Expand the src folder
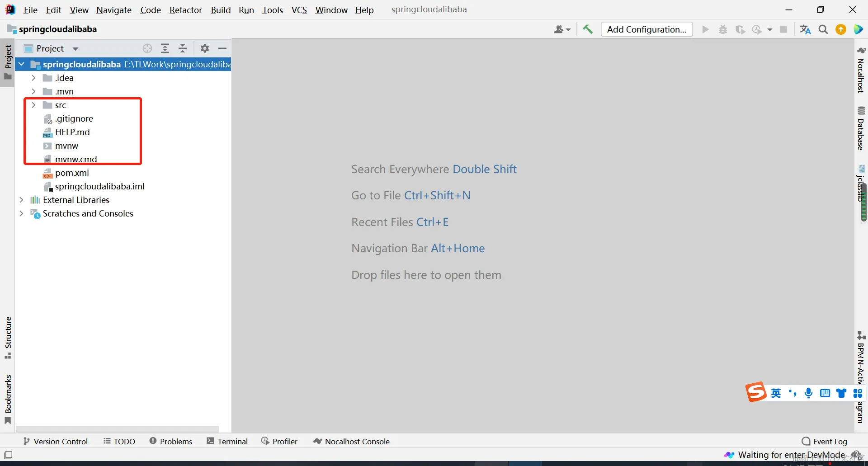868x466 pixels. [x=33, y=105]
